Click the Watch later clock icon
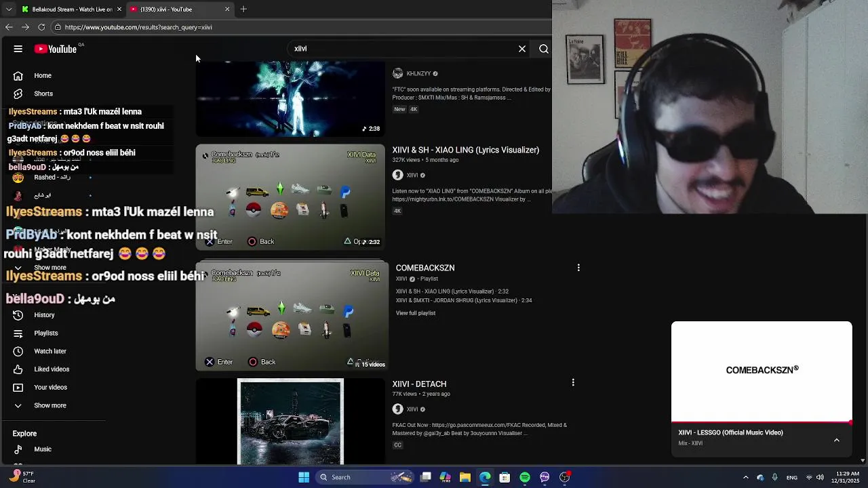The image size is (868, 488). click(18, 351)
